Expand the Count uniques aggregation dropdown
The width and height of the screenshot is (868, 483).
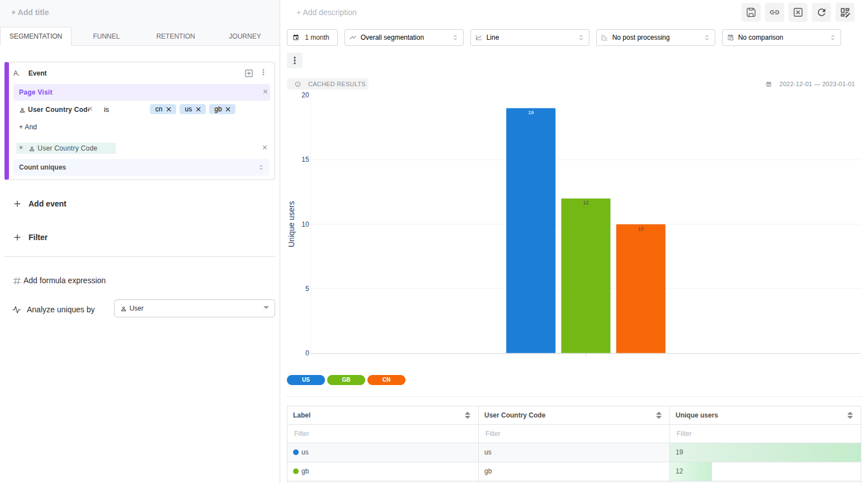tap(141, 167)
